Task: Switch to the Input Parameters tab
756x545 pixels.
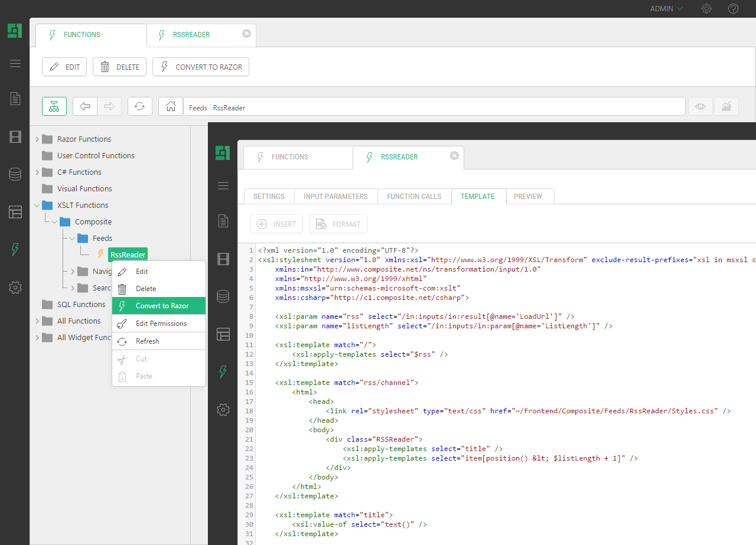Action: pos(335,197)
